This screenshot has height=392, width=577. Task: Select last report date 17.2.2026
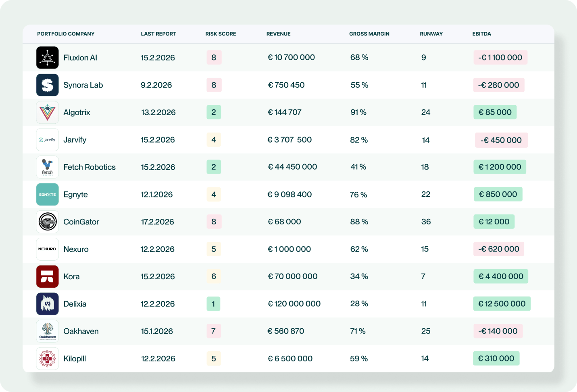point(157,222)
